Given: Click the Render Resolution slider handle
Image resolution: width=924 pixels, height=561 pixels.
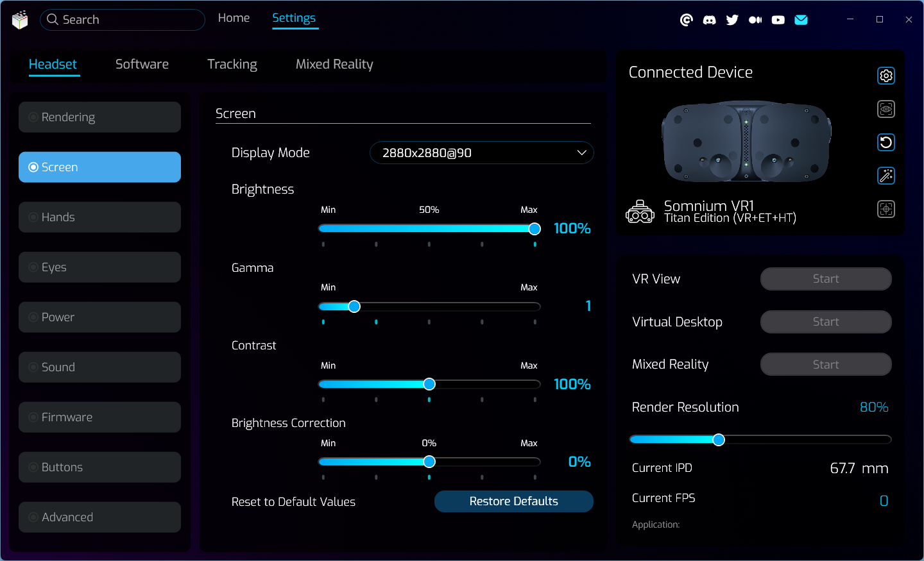Looking at the screenshot, I should click(719, 439).
